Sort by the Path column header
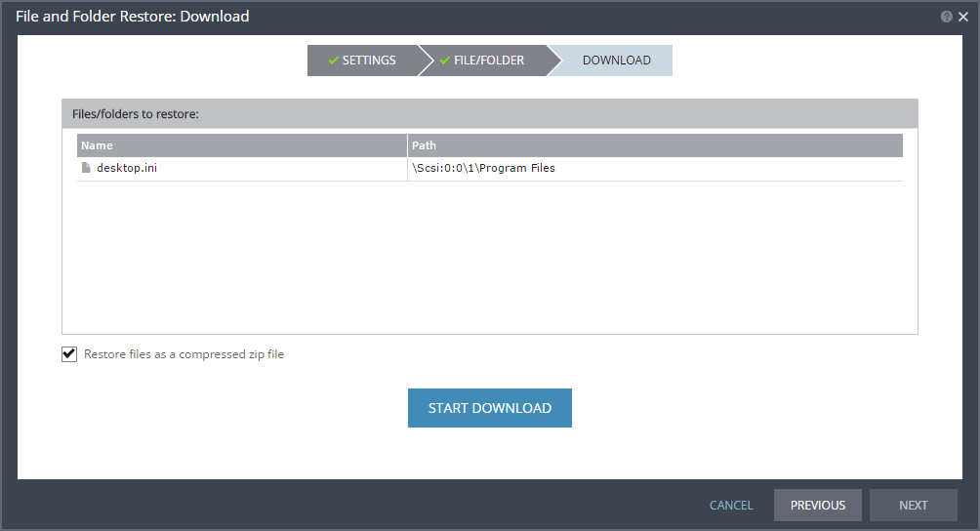 pos(655,145)
